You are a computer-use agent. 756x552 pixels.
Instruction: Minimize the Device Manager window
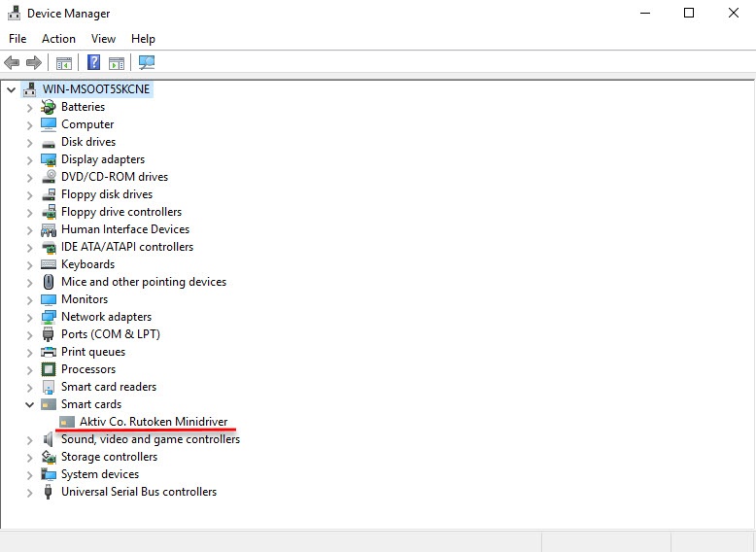pyautogui.click(x=645, y=13)
